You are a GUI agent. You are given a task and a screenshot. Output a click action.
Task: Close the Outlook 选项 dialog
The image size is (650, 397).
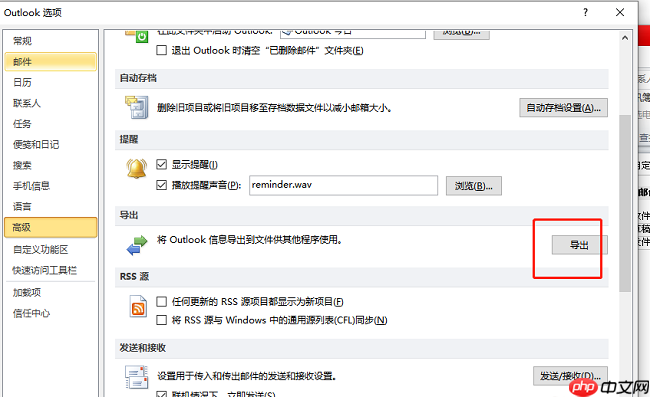coord(620,12)
